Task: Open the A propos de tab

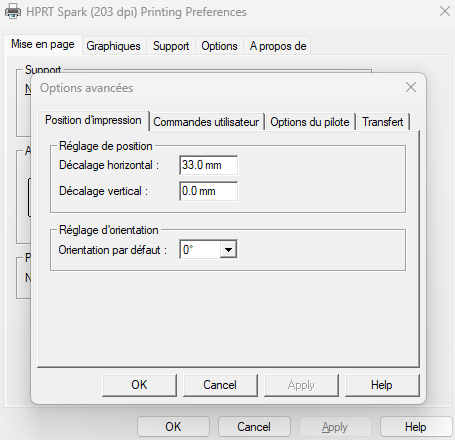Action: (x=278, y=46)
